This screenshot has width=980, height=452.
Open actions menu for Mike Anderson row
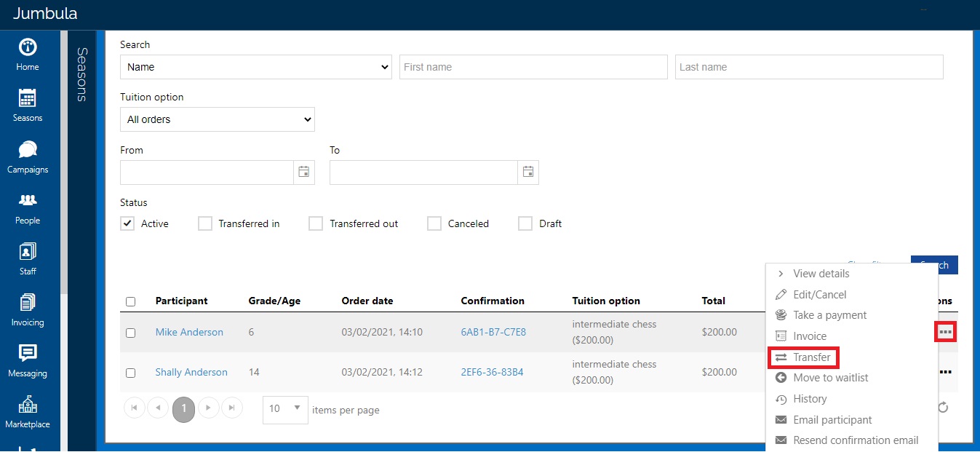[x=945, y=332]
